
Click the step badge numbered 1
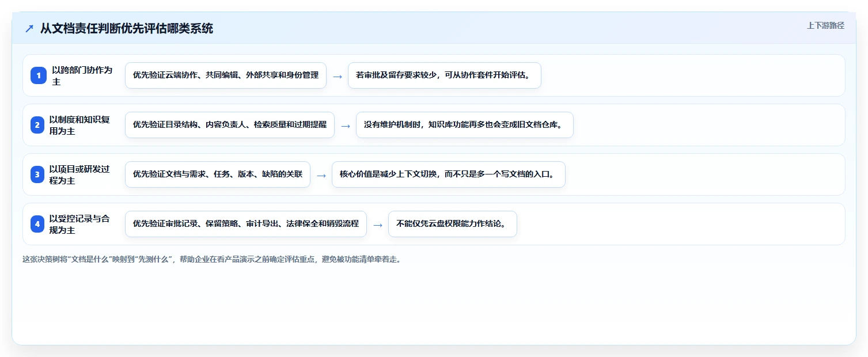coord(39,75)
